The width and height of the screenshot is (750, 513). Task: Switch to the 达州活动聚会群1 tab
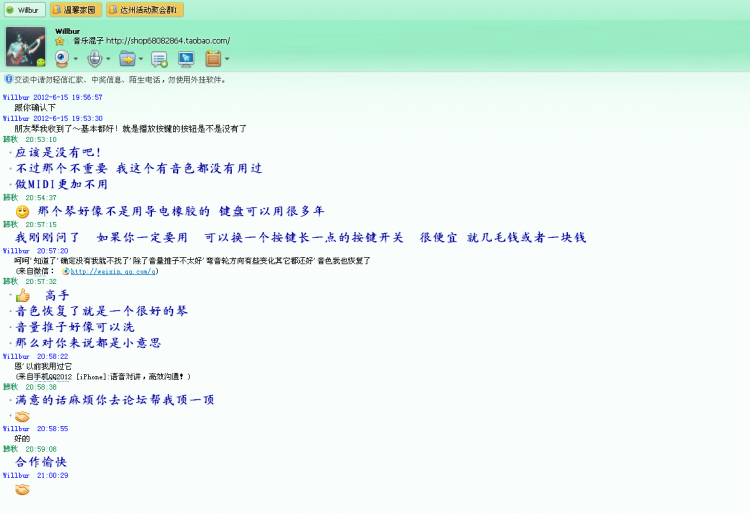point(145,10)
